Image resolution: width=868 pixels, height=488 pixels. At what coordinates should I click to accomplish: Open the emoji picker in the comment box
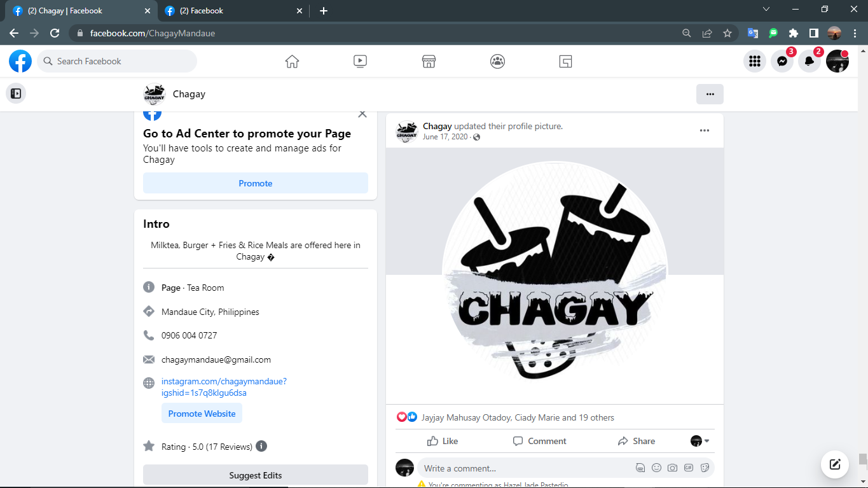click(x=656, y=468)
